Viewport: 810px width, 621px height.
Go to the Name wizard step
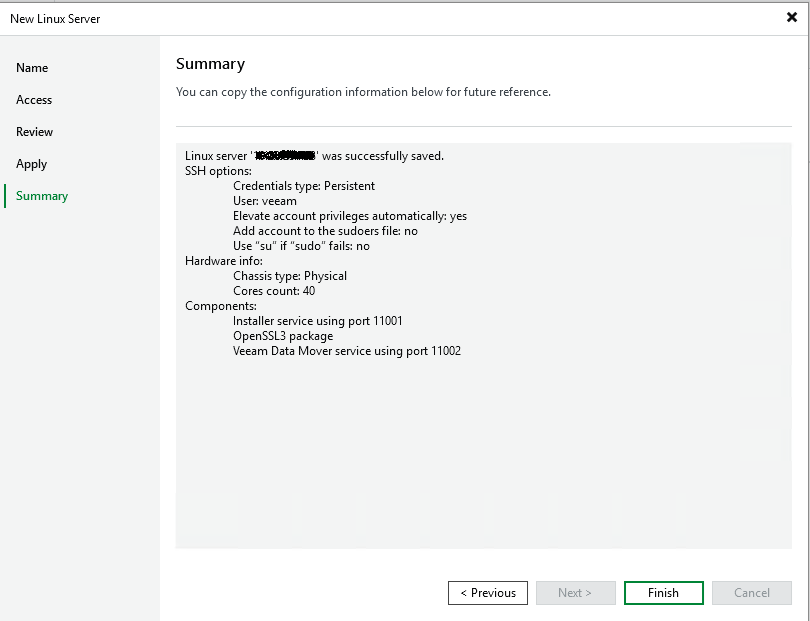32,68
